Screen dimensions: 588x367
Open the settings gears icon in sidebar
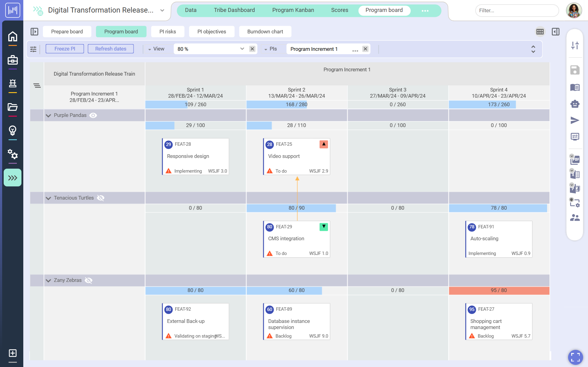(x=13, y=154)
